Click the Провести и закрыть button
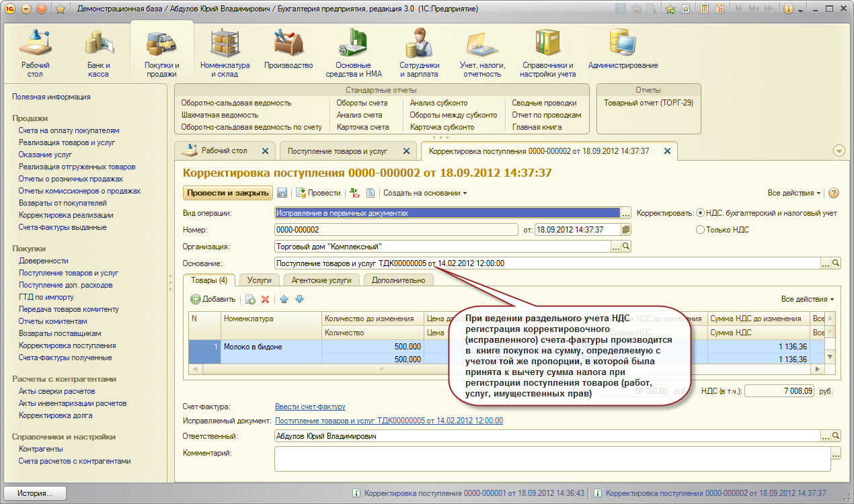This screenshot has height=504, width=854. pyautogui.click(x=228, y=193)
